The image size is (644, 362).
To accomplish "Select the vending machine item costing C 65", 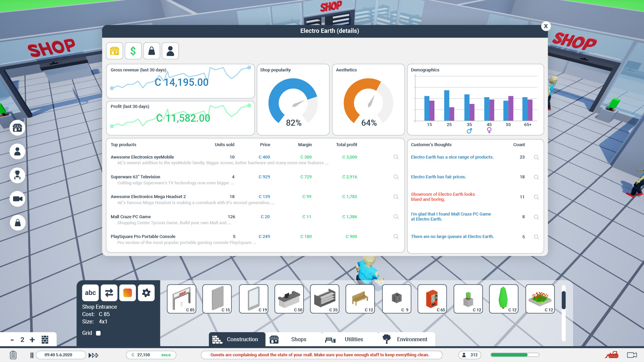I will point(432,299).
